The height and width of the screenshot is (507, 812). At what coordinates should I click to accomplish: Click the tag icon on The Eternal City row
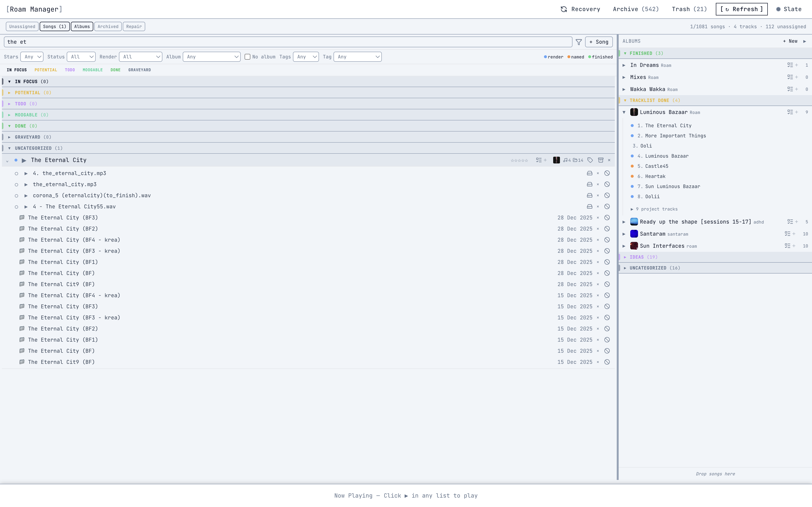(591, 160)
